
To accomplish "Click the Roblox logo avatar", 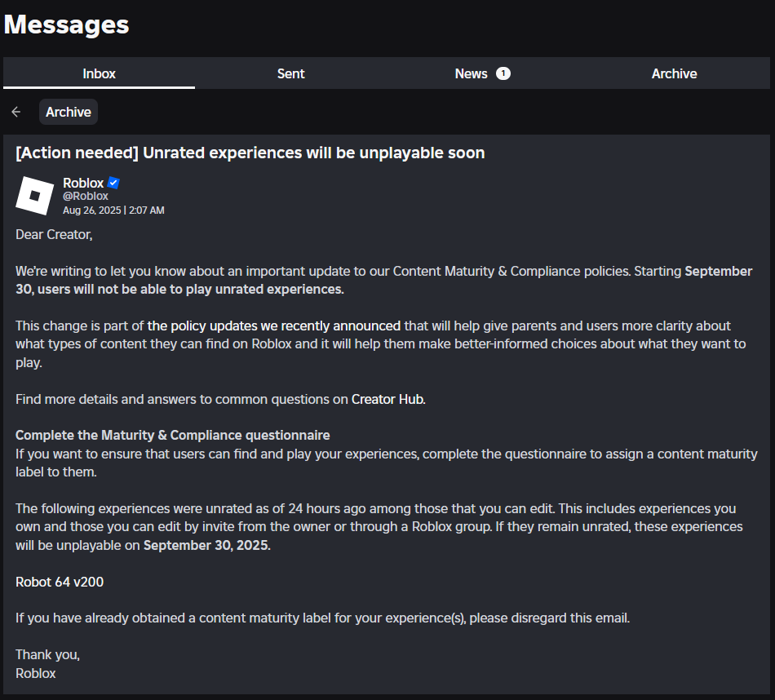I will tap(34, 196).
